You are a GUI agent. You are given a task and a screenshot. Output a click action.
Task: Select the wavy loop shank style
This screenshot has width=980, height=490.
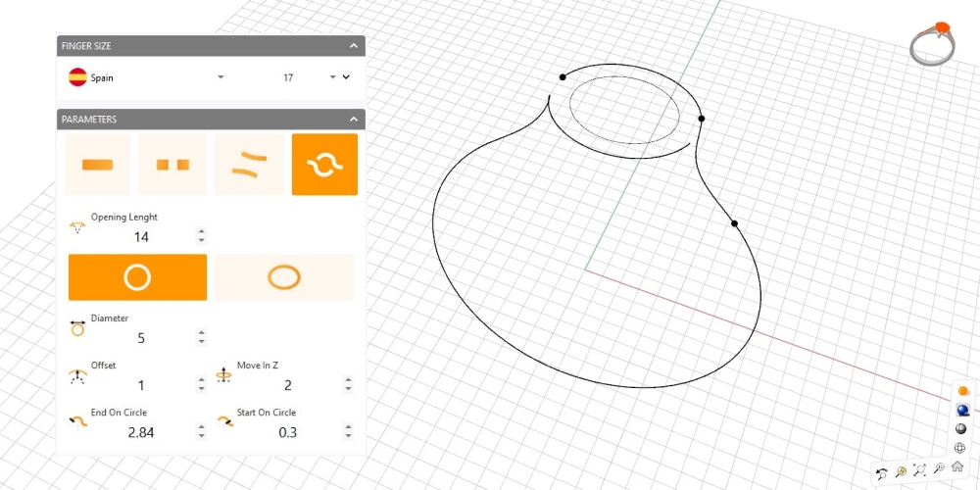[x=324, y=165]
